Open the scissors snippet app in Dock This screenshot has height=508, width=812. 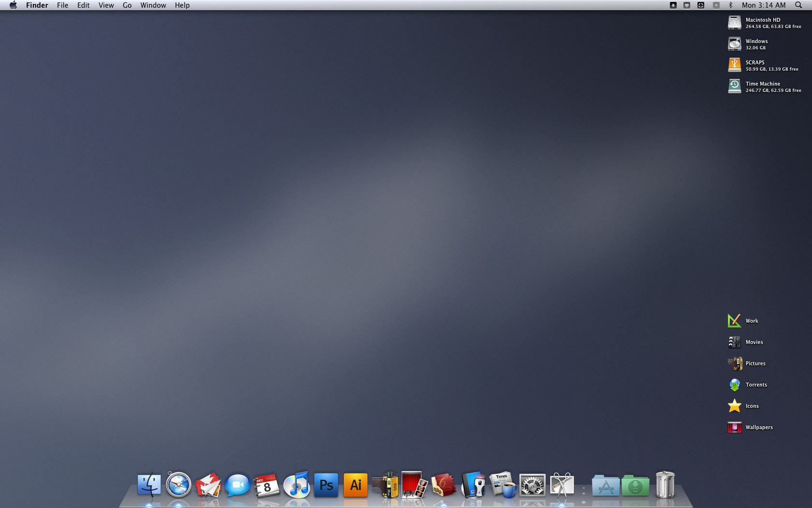click(562, 485)
